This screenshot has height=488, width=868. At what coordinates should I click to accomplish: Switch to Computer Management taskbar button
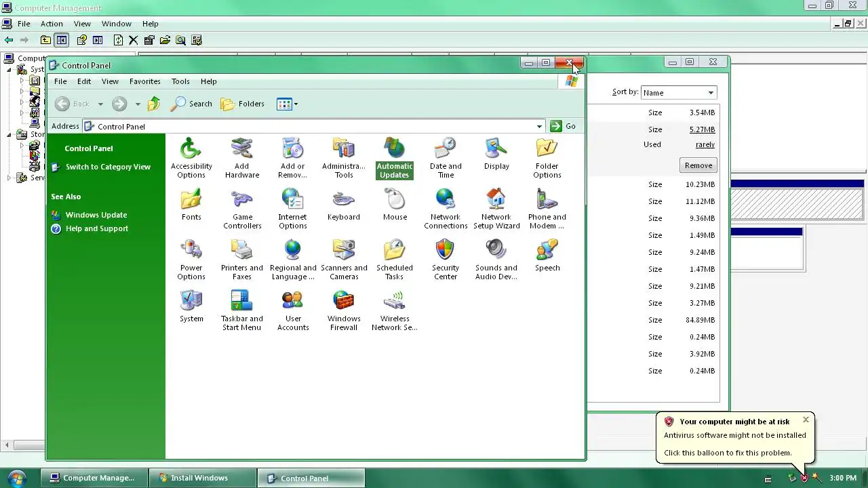pos(94,478)
